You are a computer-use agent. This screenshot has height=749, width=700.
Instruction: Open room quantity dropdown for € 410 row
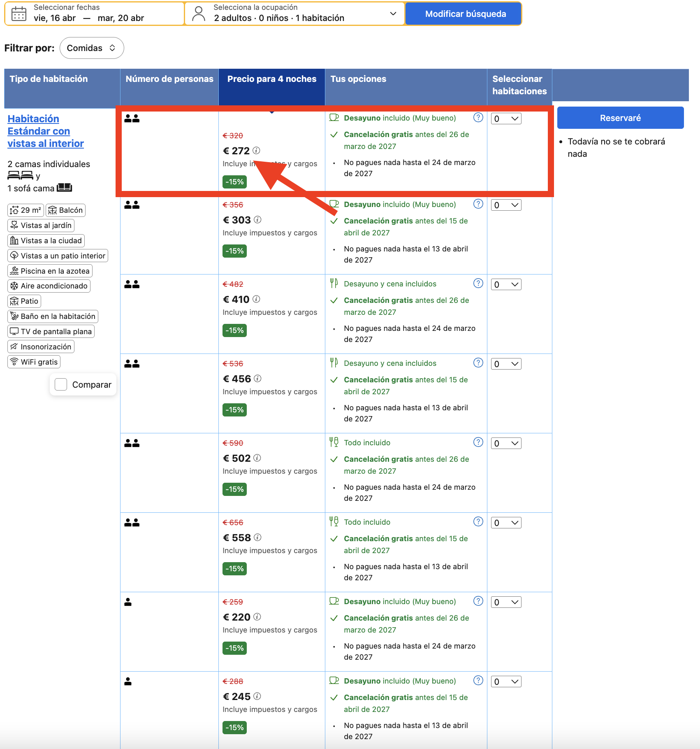pos(506,285)
